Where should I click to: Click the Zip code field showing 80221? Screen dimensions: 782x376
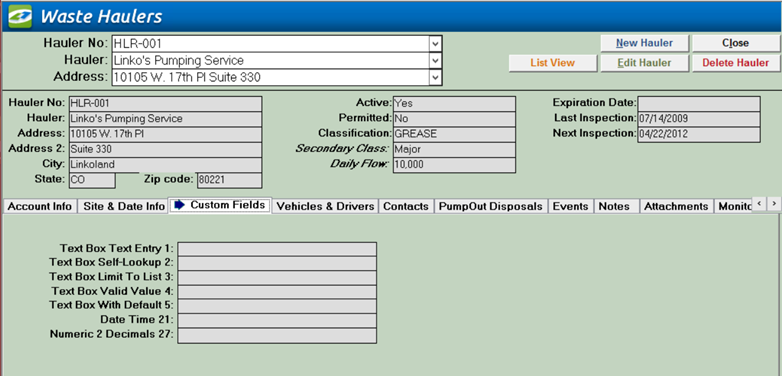(229, 180)
